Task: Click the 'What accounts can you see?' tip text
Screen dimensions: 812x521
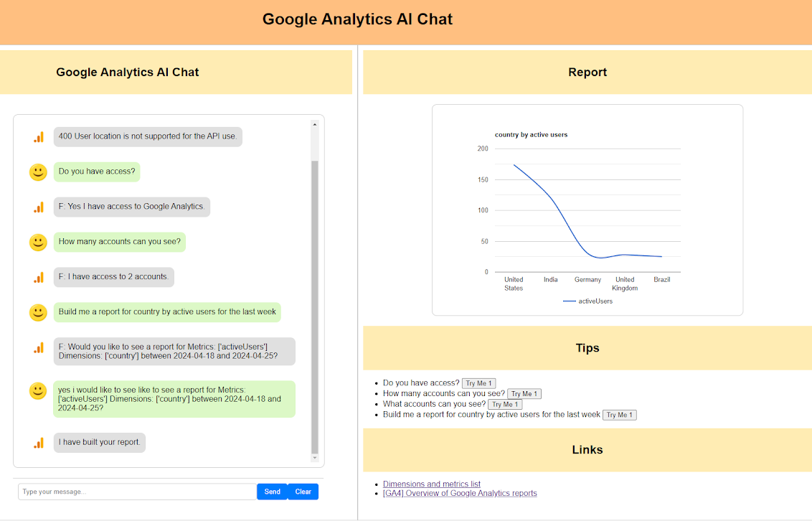Action: tap(434, 404)
